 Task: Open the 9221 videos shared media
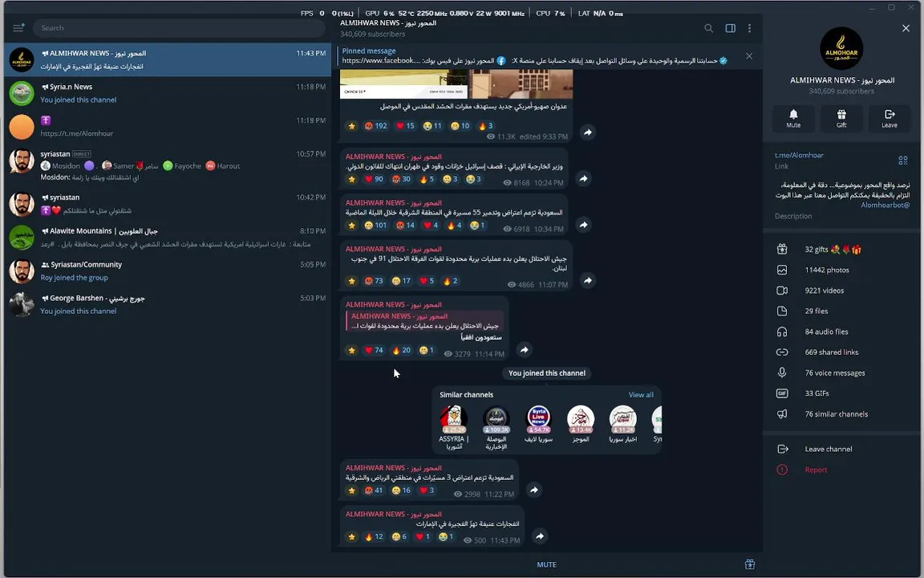coord(841,291)
